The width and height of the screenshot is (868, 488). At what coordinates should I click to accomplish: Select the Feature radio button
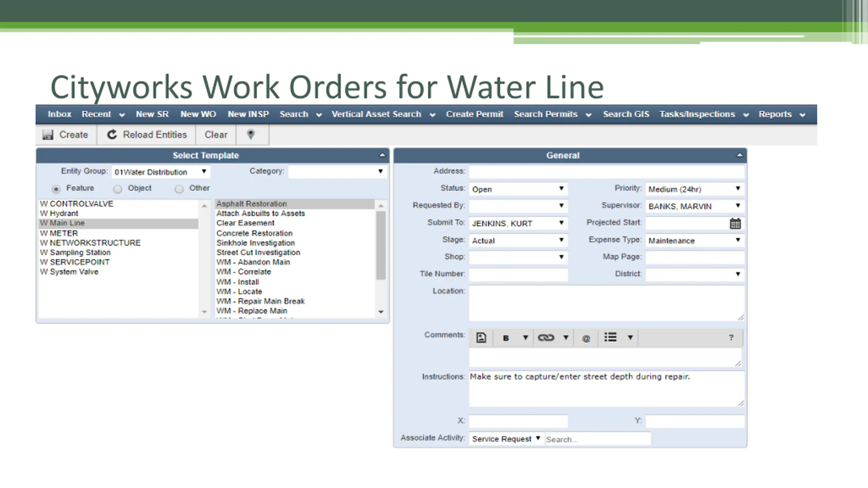[x=56, y=189]
